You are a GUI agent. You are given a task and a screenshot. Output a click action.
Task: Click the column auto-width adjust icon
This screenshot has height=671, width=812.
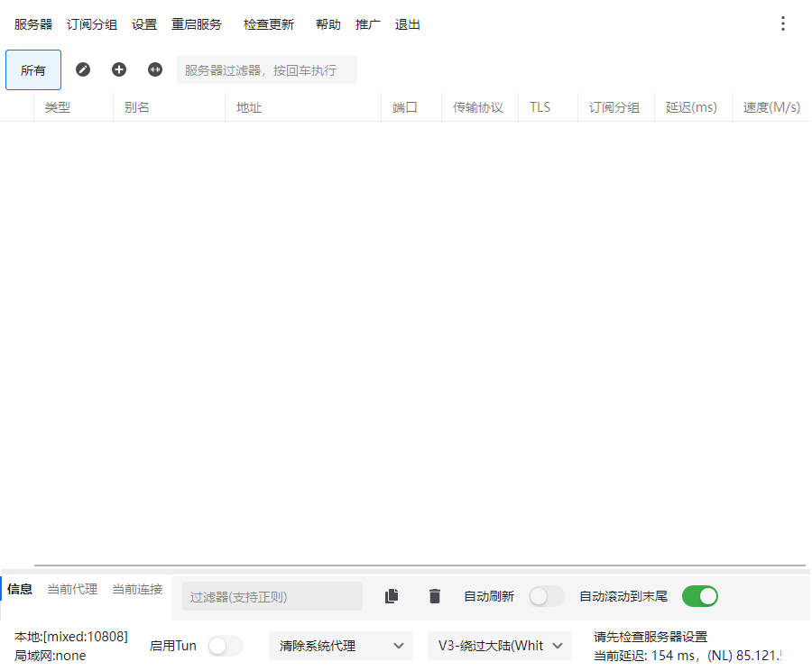pyautogui.click(x=155, y=69)
